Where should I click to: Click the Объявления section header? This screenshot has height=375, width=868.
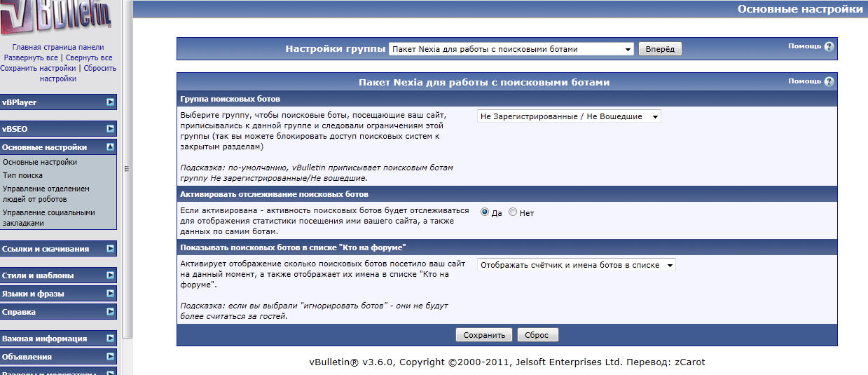click(58, 357)
